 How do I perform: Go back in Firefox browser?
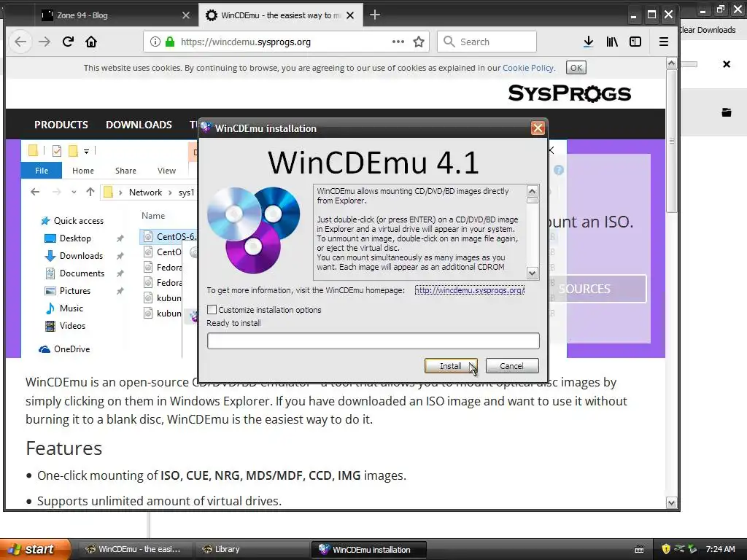(20, 42)
